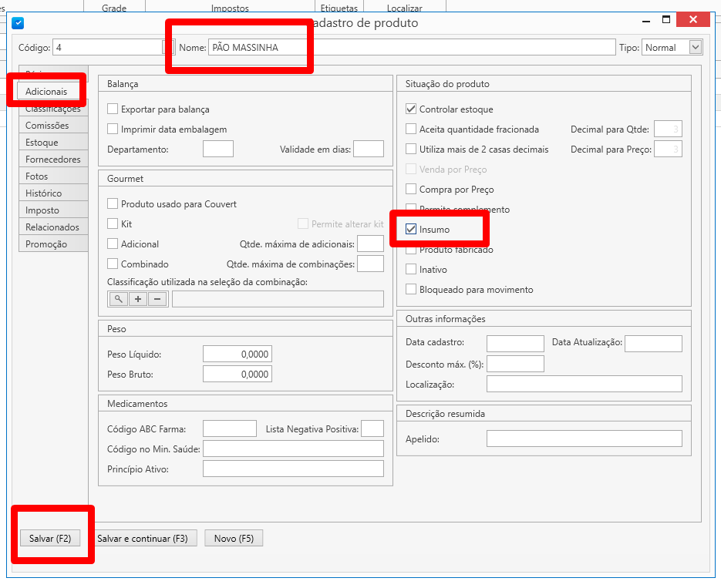The width and height of the screenshot is (721, 588).
Task: Close the Cadastro de produto window
Action: pos(695,21)
